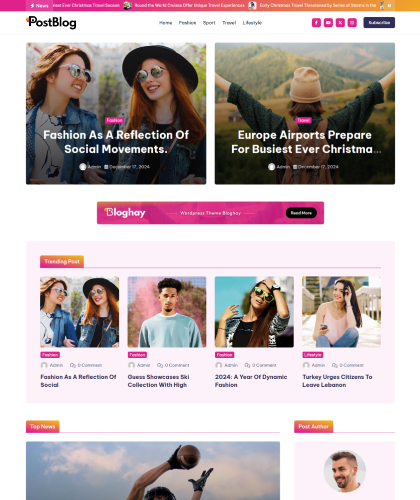
Task: Open the Home menu item
Action: 165,23
